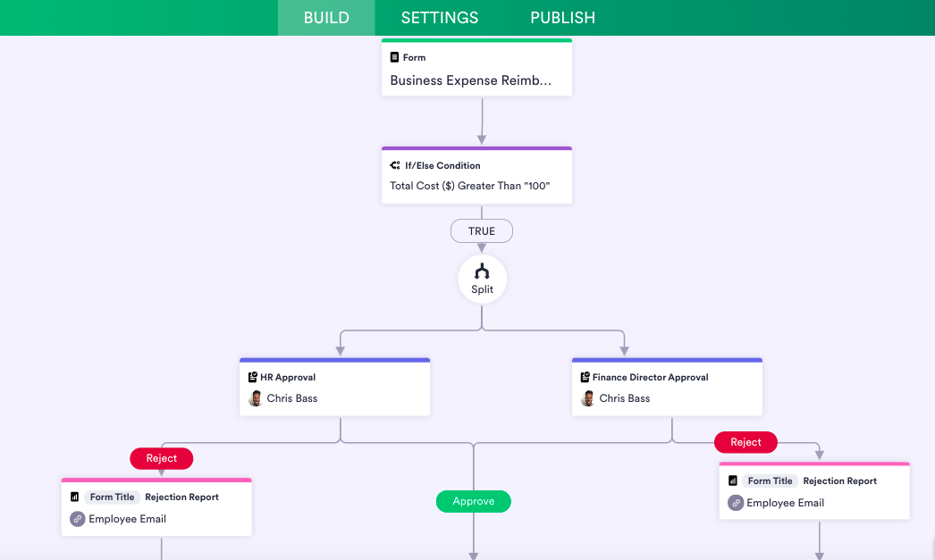Click the Finance Director Approval task icon
This screenshot has height=560, width=935.
(585, 377)
